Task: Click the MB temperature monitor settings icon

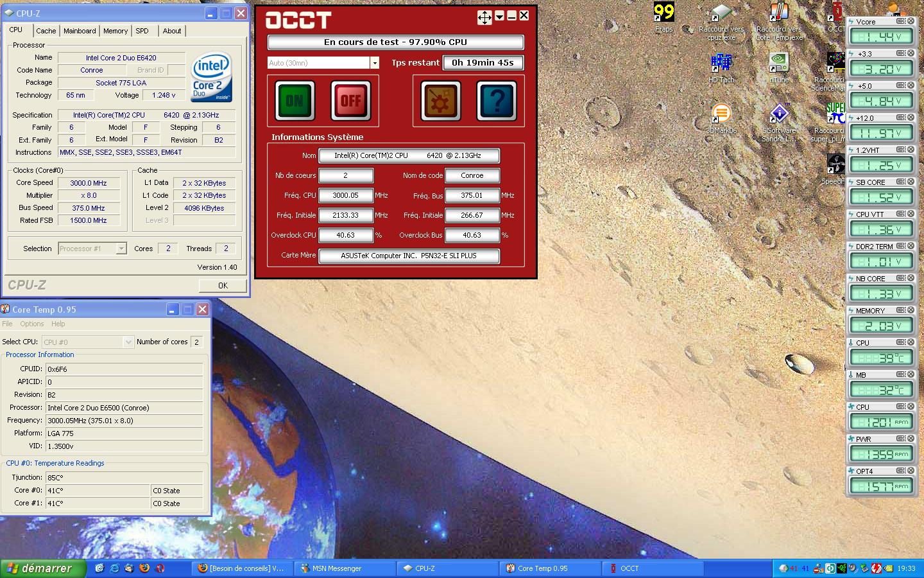Action: pos(901,374)
